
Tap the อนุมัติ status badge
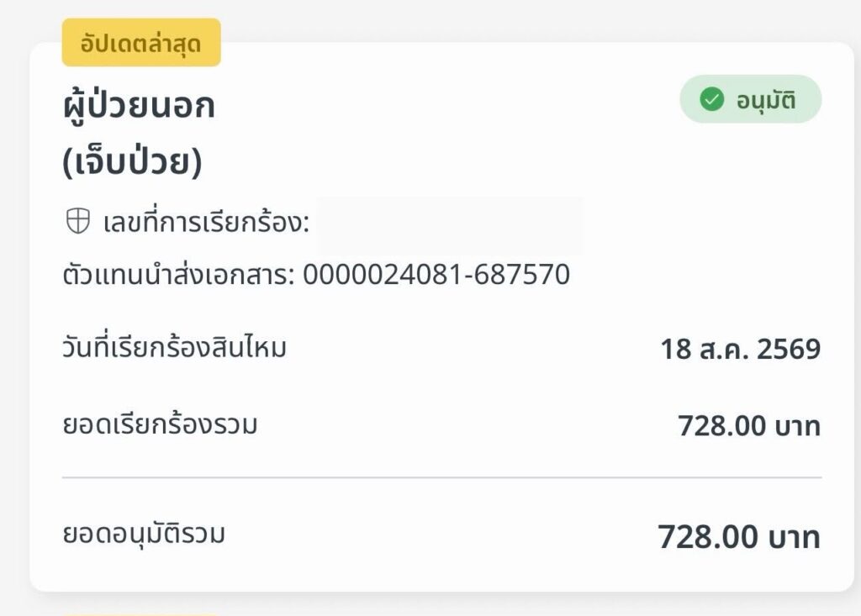(x=751, y=99)
